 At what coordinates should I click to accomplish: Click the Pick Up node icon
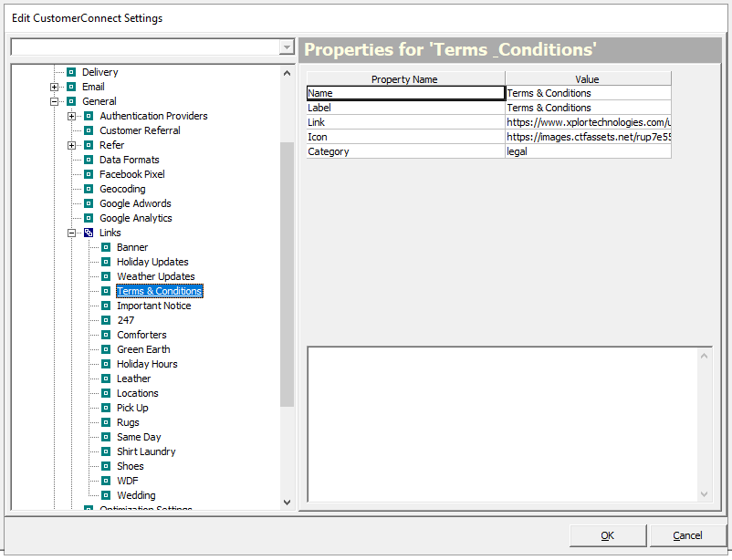(x=106, y=408)
